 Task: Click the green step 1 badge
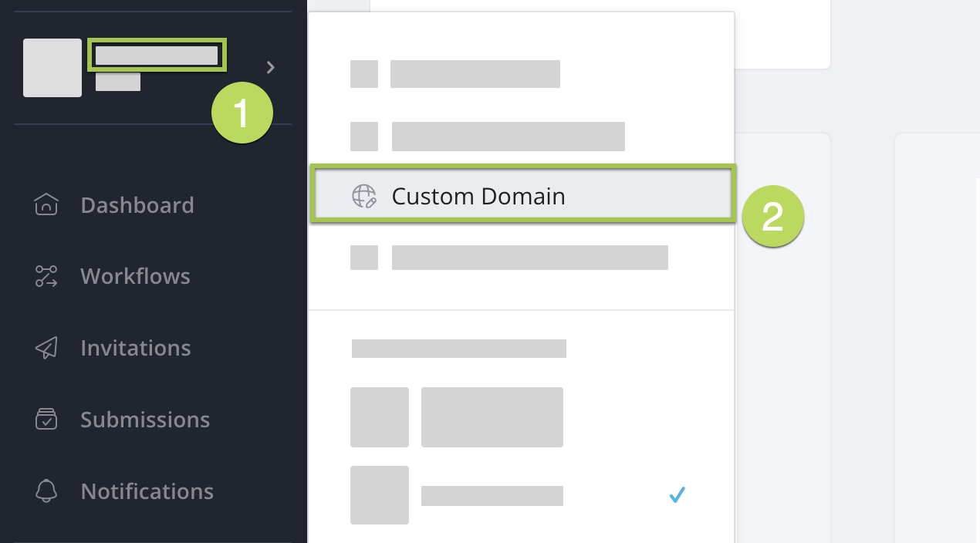[242, 114]
